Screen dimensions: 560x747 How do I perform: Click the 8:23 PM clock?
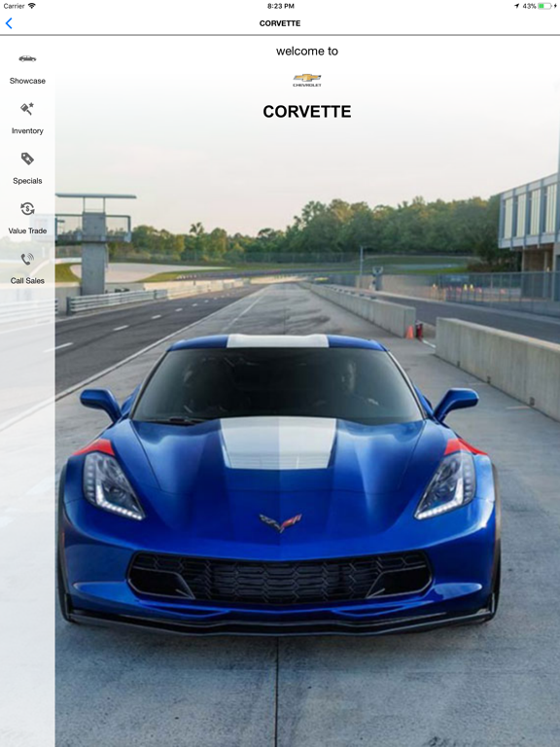coord(280,6)
